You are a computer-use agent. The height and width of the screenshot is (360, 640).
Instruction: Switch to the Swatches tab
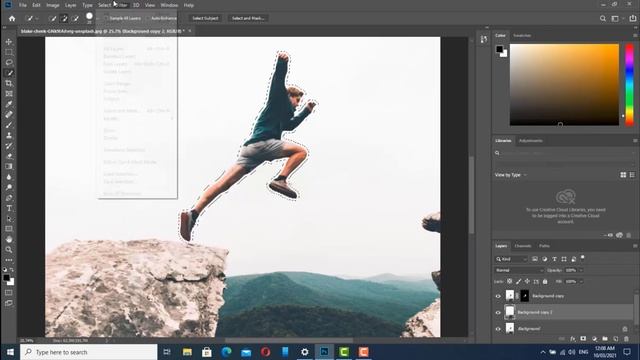522,36
